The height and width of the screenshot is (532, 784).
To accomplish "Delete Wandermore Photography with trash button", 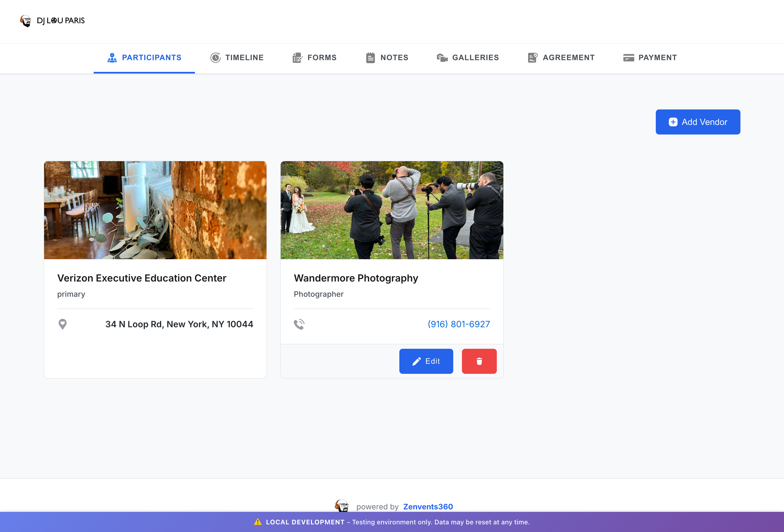I will click(479, 361).
